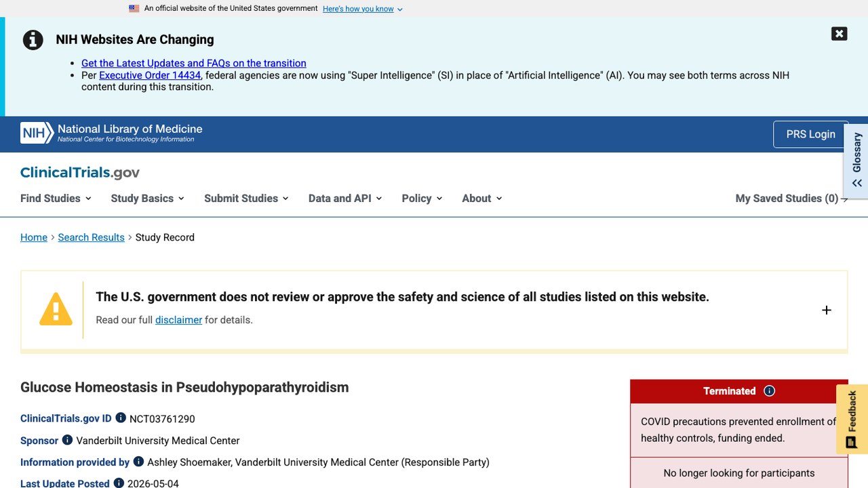
Task: Click info icon next to Terminated status
Action: pyautogui.click(x=769, y=391)
